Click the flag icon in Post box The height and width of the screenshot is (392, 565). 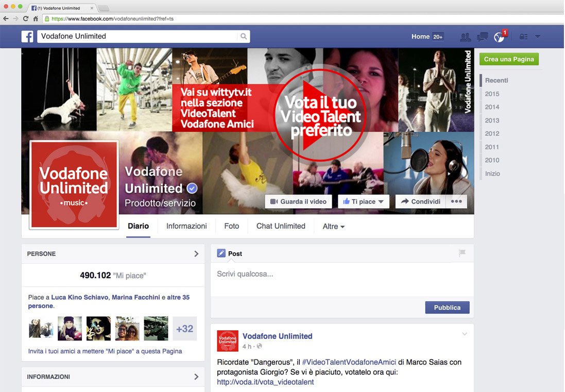click(462, 253)
